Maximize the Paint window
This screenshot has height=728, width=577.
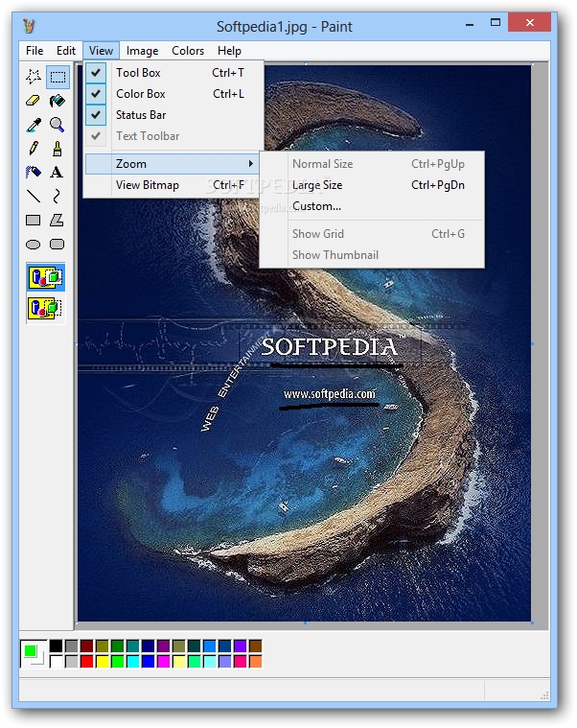coord(496,22)
